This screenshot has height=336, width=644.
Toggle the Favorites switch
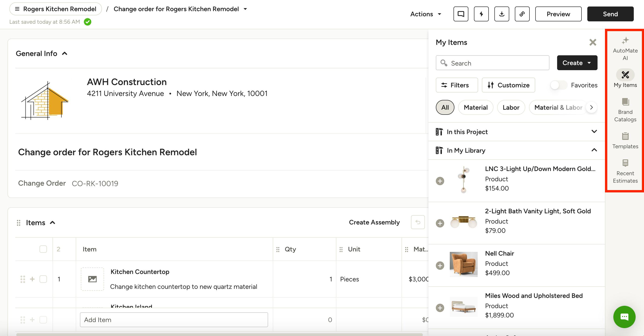coord(558,85)
